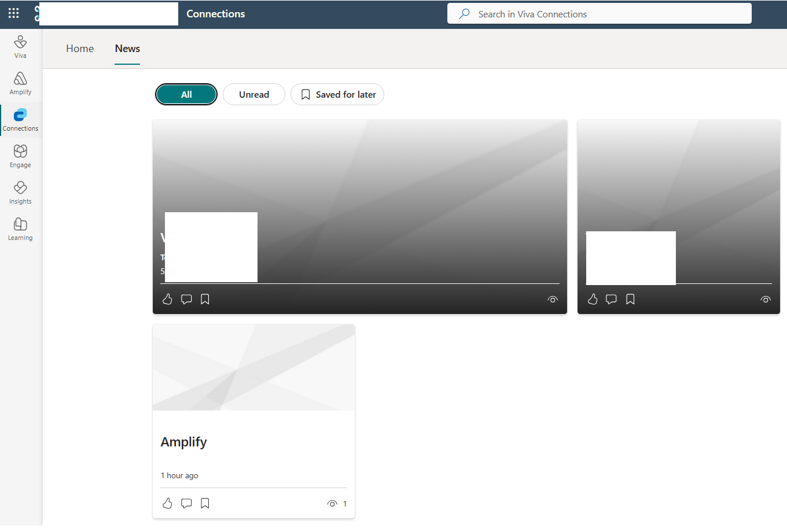Open the Amplify card thumbnail image
This screenshot has width=787, height=532.
pos(253,368)
